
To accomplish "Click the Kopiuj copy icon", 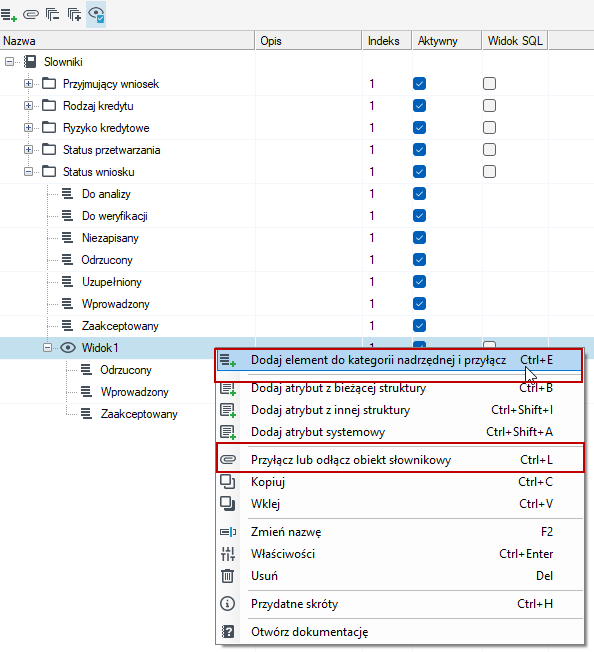I will pyautogui.click(x=227, y=482).
